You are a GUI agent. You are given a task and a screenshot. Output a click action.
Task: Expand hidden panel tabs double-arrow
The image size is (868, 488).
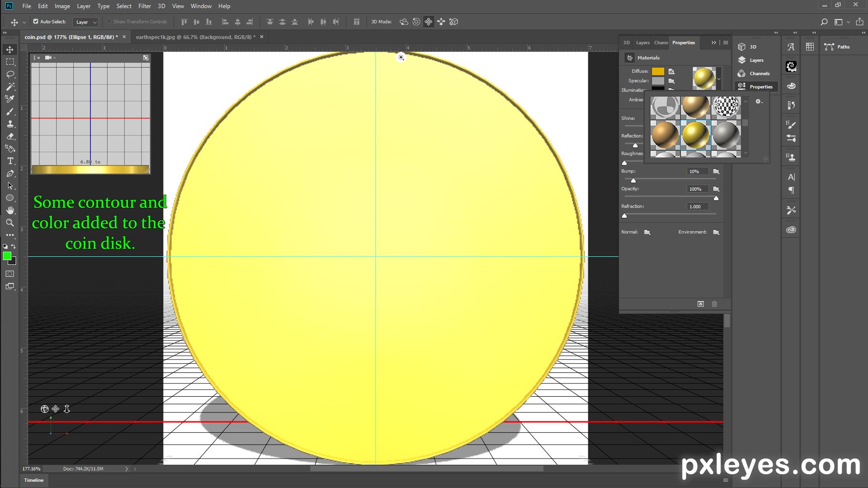point(714,43)
